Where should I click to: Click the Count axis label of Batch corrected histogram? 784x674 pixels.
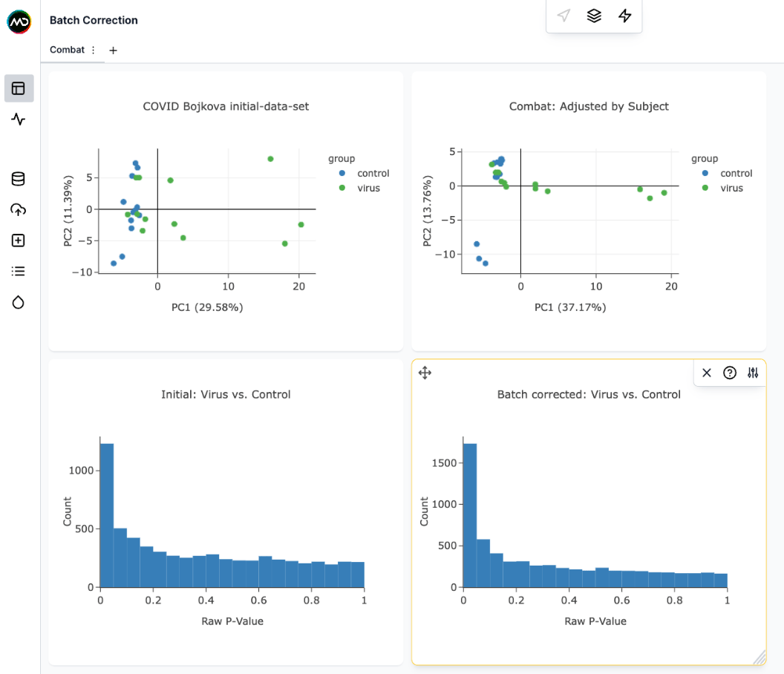[424, 511]
